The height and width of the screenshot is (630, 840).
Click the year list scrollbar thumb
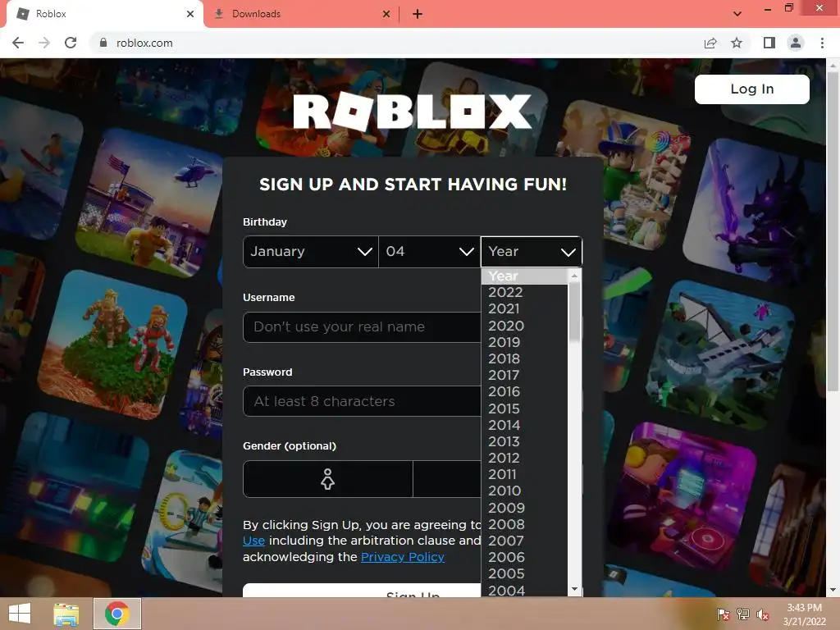[574, 312]
